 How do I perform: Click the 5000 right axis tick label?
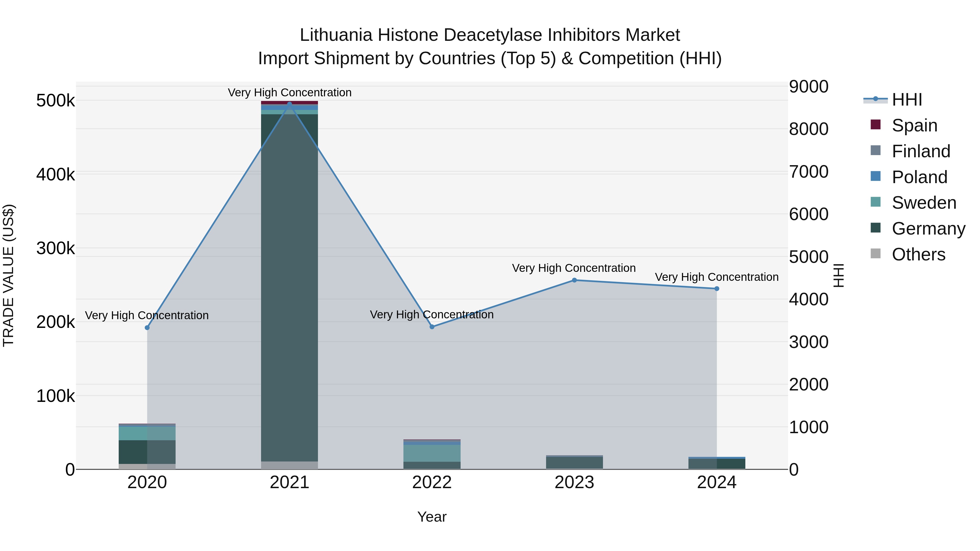click(809, 257)
